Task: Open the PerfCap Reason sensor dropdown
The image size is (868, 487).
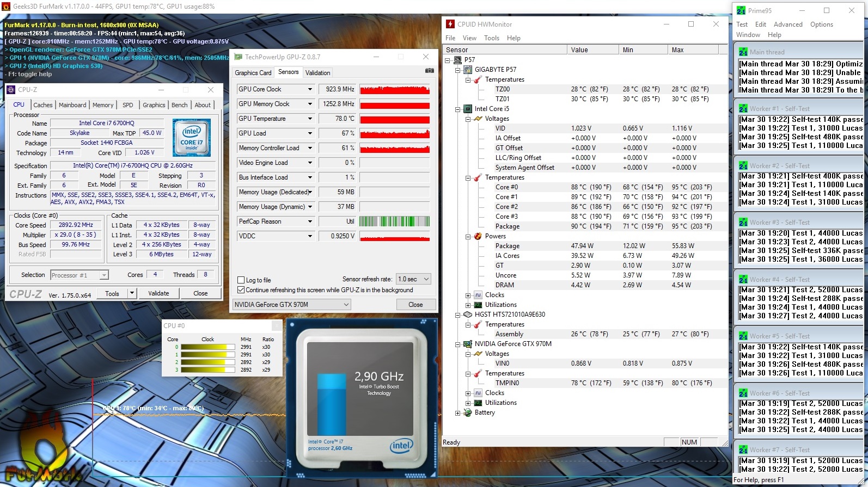Action: pyautogui.click(x=310, y=221)
